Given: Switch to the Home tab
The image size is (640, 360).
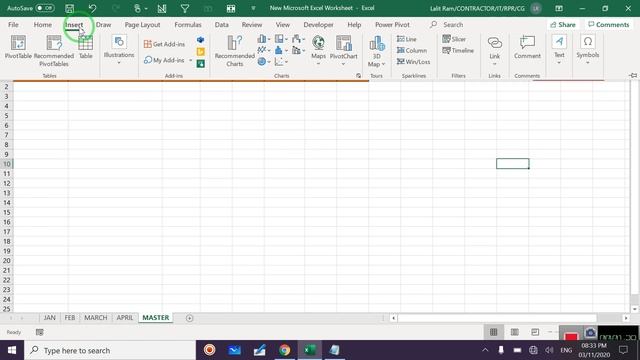Looking at the screenshot, I should [x=42, y=24].
